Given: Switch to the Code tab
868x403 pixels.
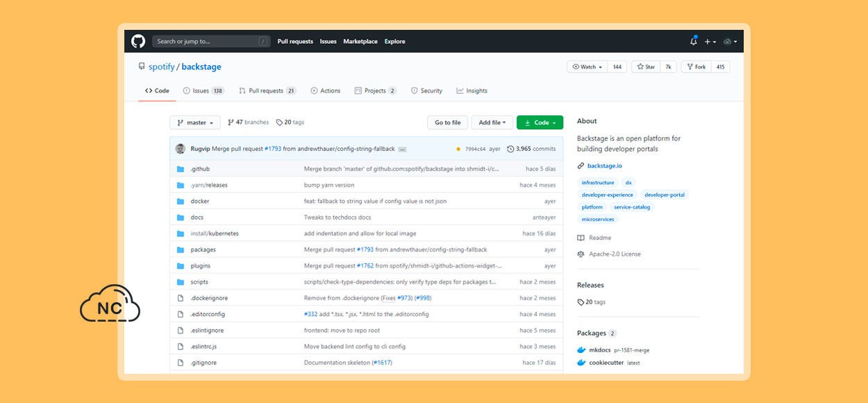Looking at the screenshot, I should pyautogui.click(x=157, y=91).
